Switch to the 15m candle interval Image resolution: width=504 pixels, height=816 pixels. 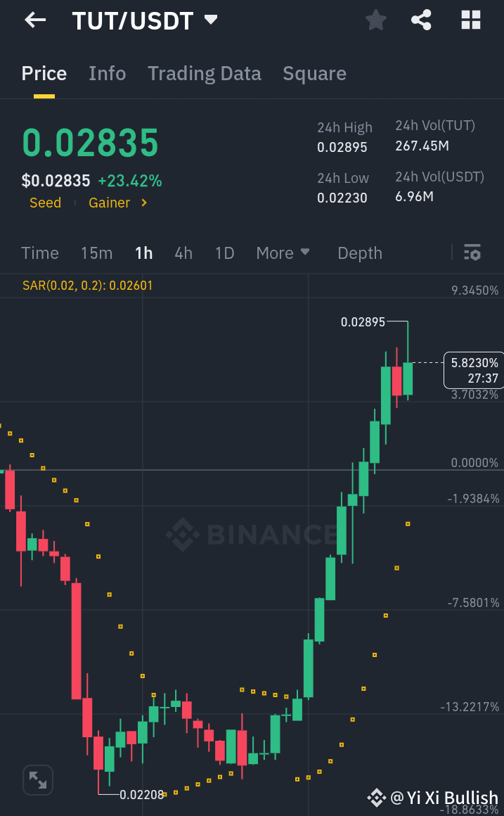point(96,253)
